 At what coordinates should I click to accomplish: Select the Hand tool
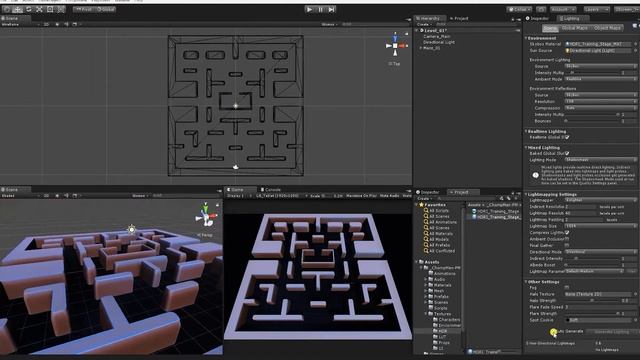coord(7,9)
